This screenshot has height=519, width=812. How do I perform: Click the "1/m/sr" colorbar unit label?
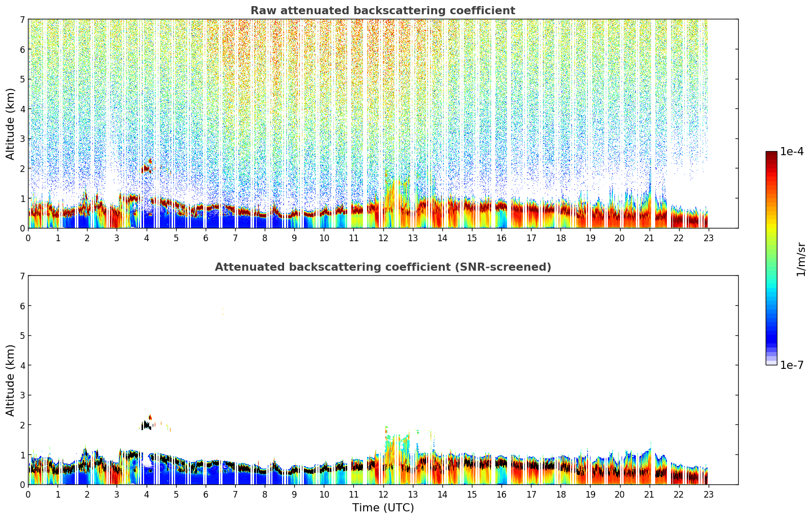tap(801, 258)
